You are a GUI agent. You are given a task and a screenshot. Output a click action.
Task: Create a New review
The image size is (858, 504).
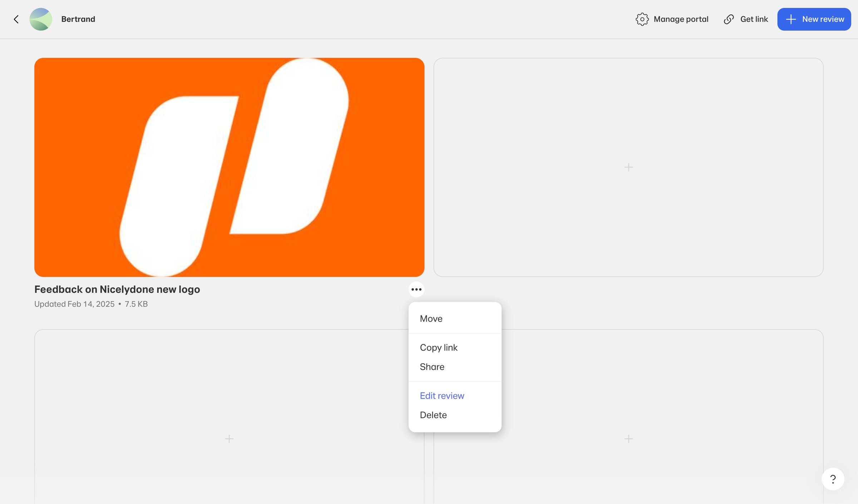814,19
